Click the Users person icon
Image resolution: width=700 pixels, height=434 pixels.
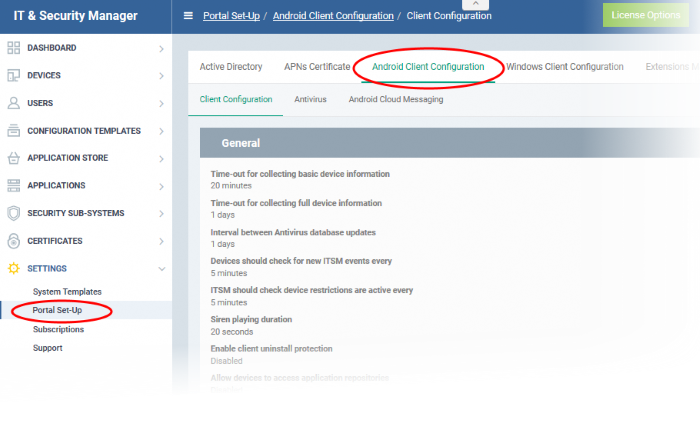click(x=14, y=103)
